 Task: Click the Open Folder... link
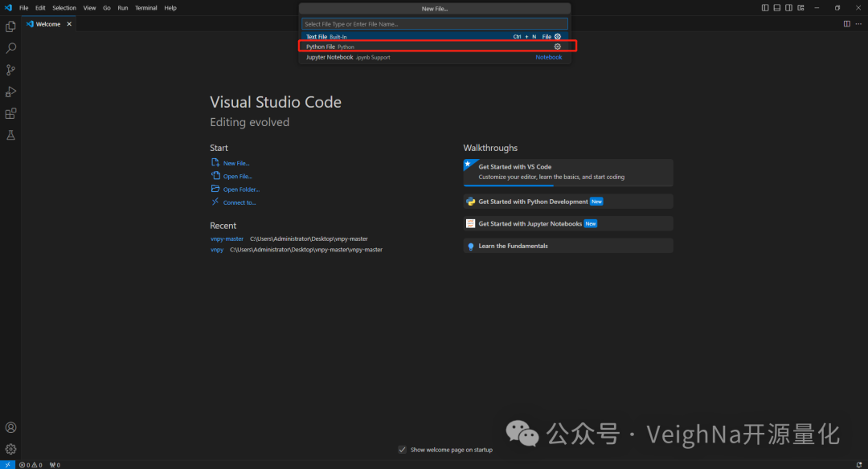point(241,190)
